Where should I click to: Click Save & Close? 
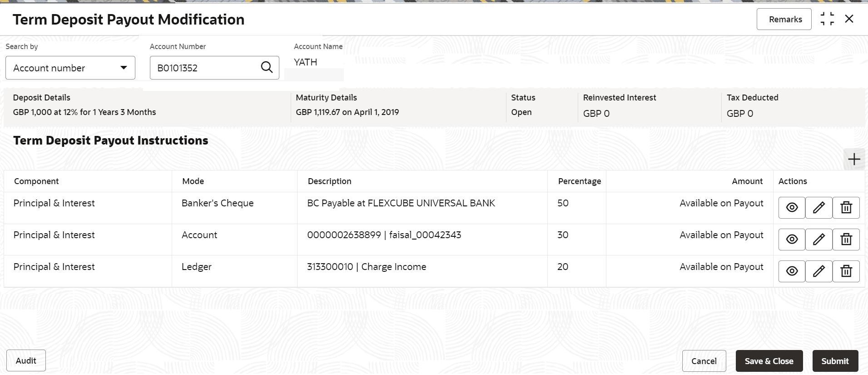point(769,361)
